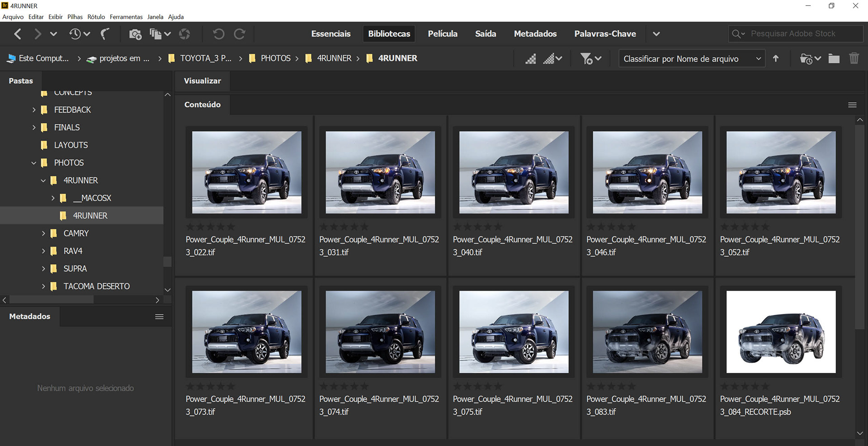Image resolution: width=868 pixels, height=446 pixels.
Task: Click the Este Computador breadcrumb icon
Action: 11,58
